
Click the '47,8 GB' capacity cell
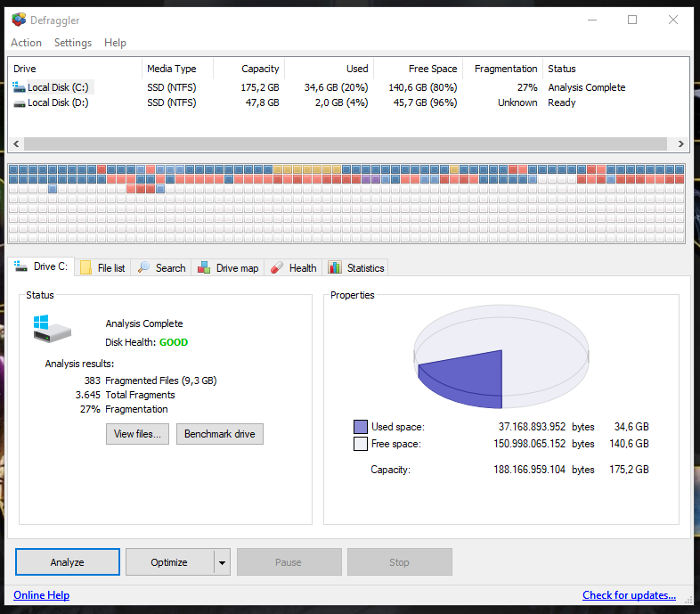(x=262, y=102)
